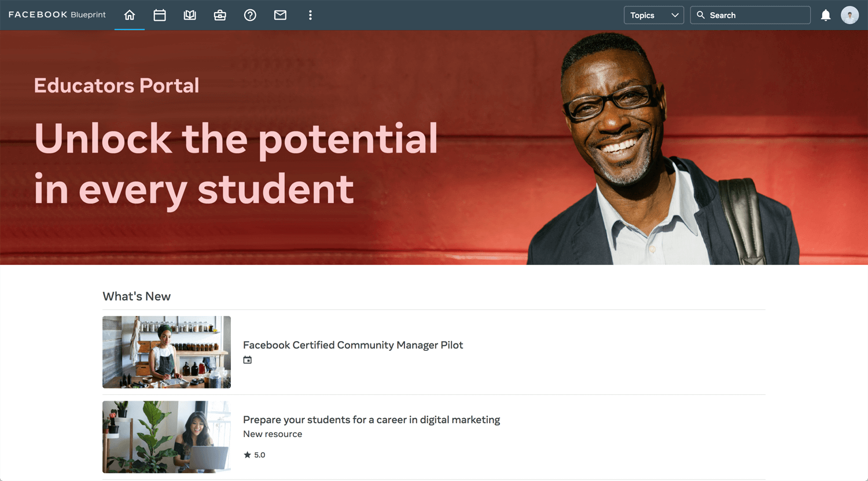Click the Facebook Blueprint logo

(57, 15)
